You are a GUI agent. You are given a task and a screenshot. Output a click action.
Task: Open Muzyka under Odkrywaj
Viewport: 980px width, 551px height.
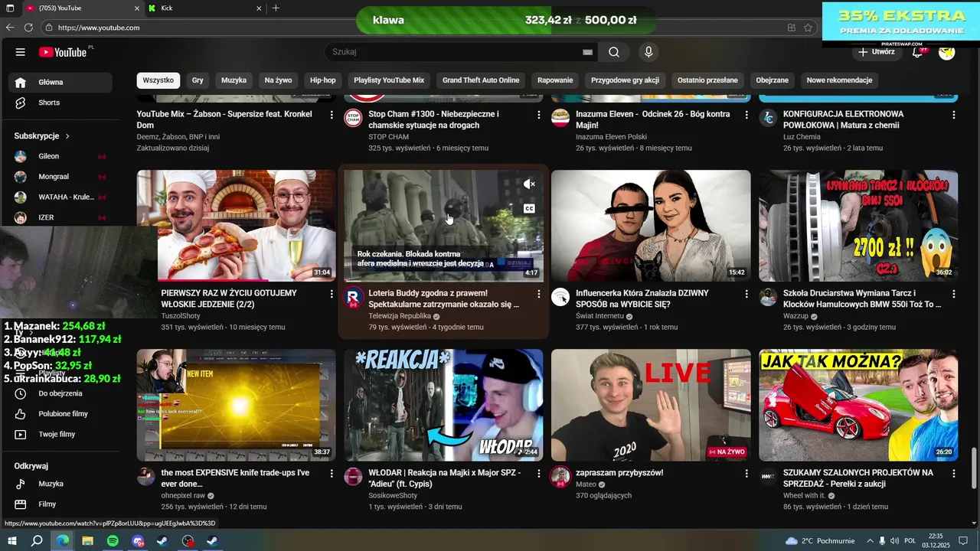(60, 484)
